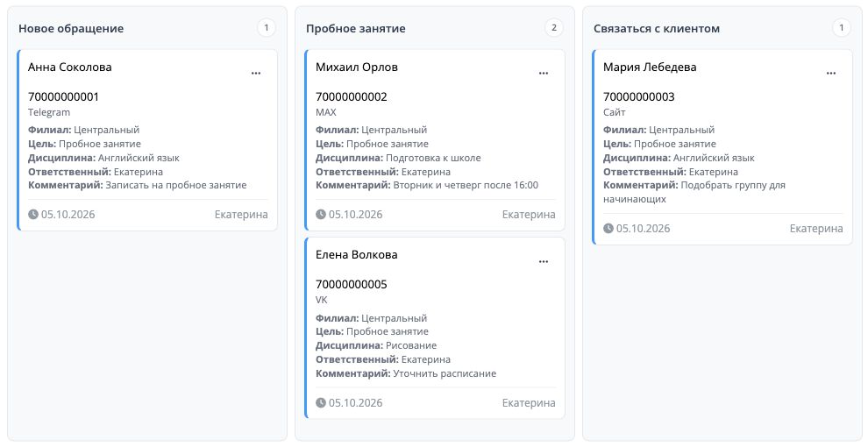Screen dimensions: 868x447
Task: Click phone number 70000000005
Action: pyautogui.click(x=352, y=285)
